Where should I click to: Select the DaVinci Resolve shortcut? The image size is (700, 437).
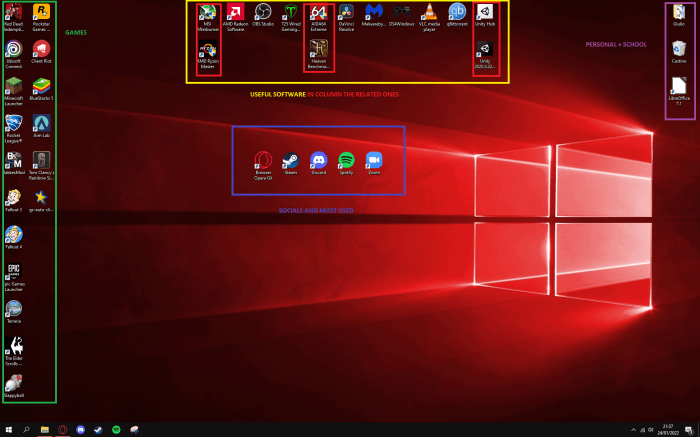point(346,17)
